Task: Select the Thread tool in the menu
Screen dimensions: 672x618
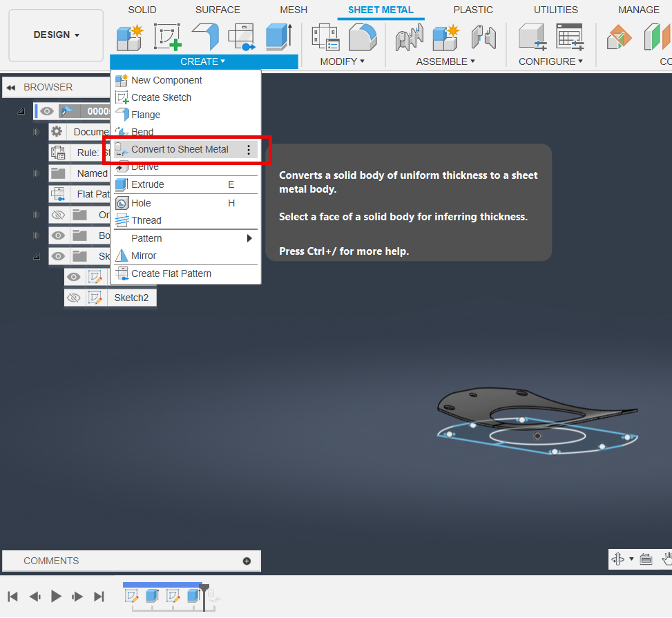Action: coord(146,220)
